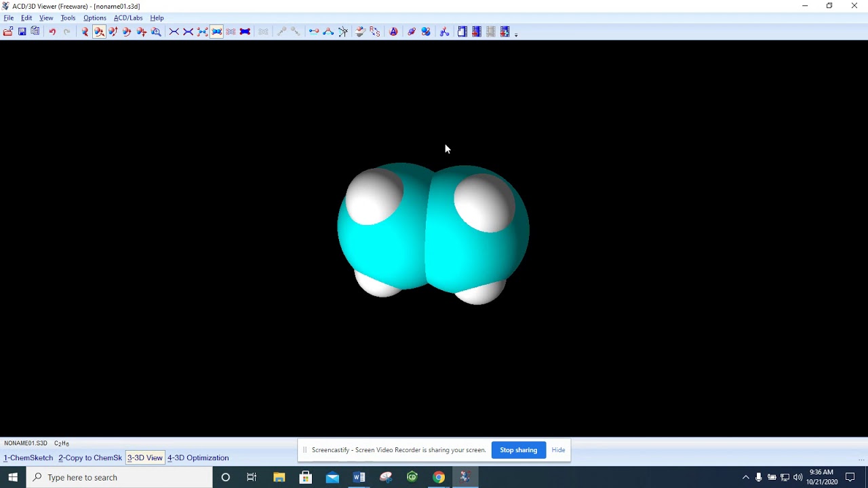Screen dimensions: 868x488
Task: Switch to Disks display mode
Action: point(245,32)
